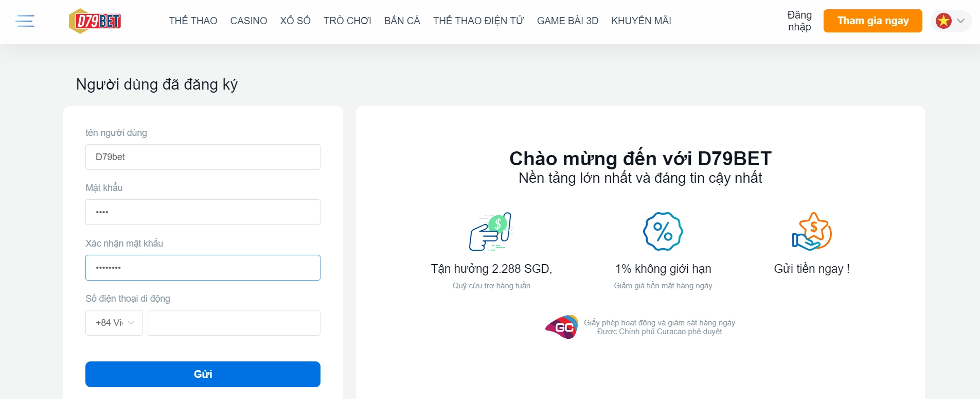Click the username field containing D79bet
Viewport: 980px width, 399px height.
[x=203, y=157]
